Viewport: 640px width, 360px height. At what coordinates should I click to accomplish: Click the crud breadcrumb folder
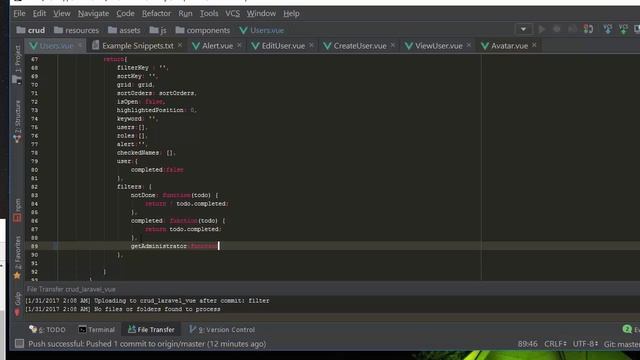tap(31, 30)
